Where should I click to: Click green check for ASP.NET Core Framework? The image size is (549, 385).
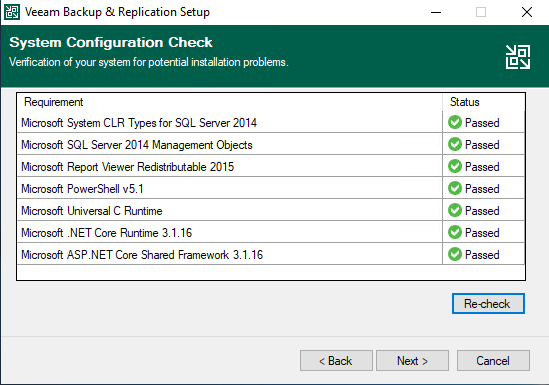click(455, 254)
